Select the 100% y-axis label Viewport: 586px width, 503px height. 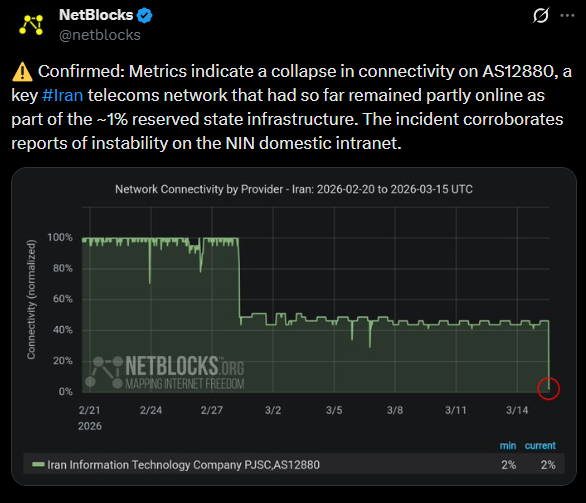pos(60,237)
